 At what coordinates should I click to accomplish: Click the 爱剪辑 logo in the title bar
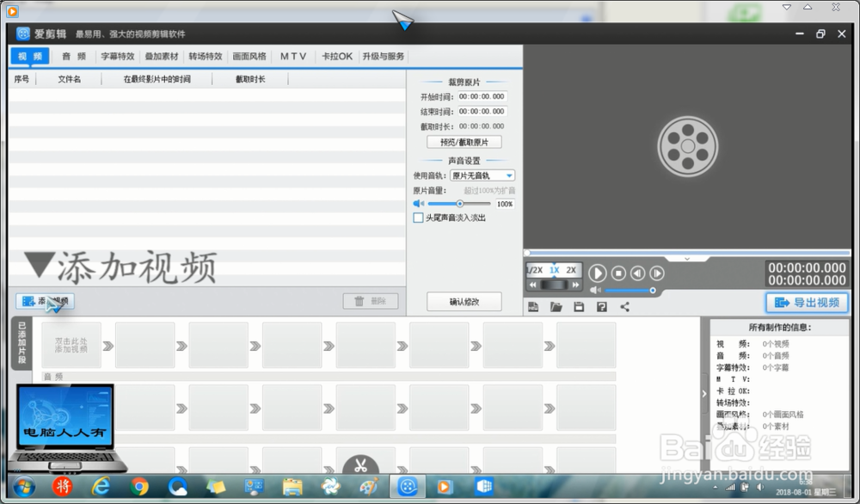(23, 34)
